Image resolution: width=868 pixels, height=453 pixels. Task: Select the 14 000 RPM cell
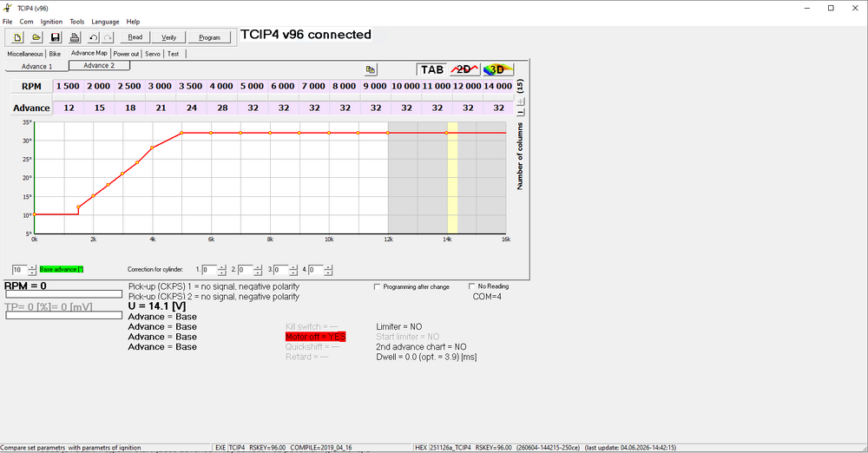[497, 86]
